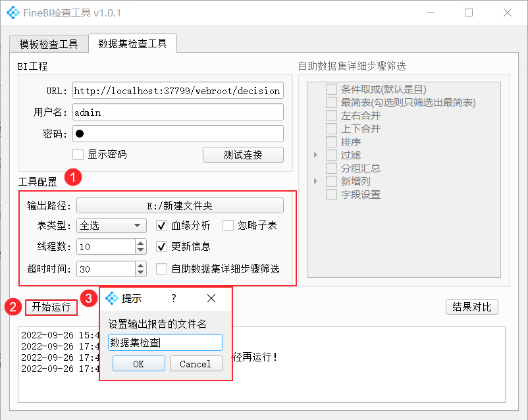Viewport: 528px width, 420px height.
Task: Click the 密码 password field
Action: 178,134
